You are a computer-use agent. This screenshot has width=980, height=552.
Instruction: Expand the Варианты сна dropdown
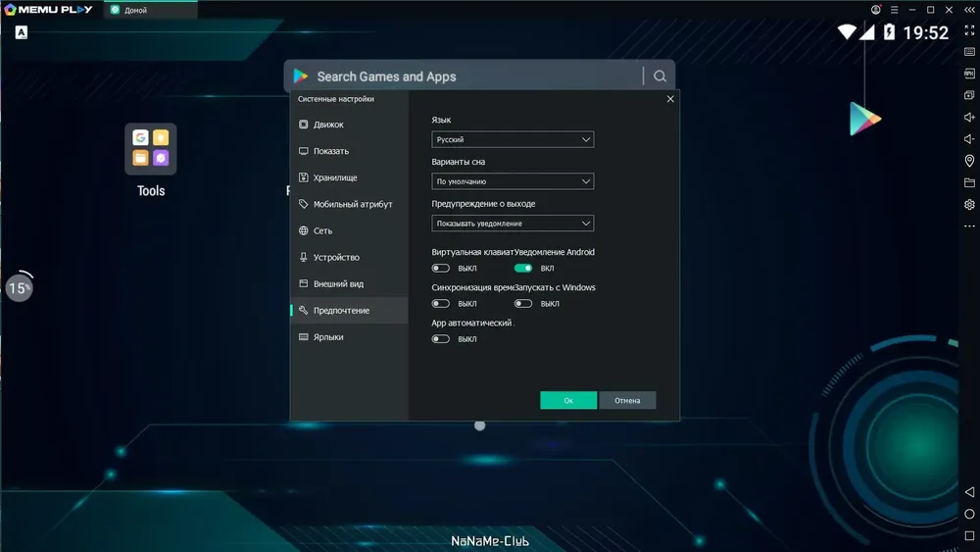point(513,181)
